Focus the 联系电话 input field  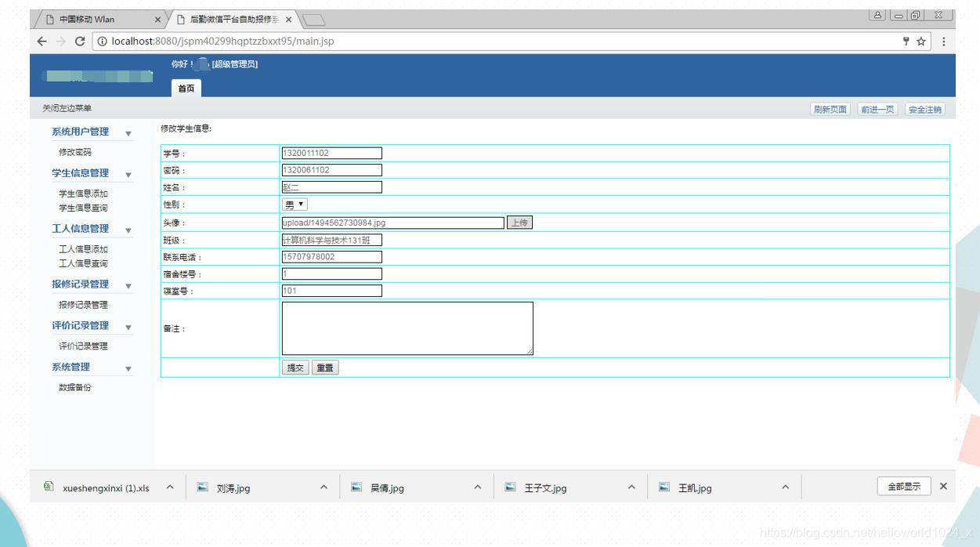[x=332, y=257]
